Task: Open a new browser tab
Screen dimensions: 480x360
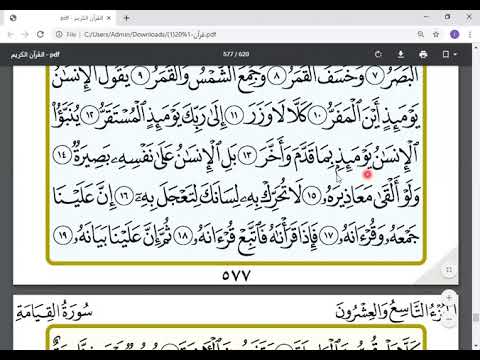Action: click(126, 18)
